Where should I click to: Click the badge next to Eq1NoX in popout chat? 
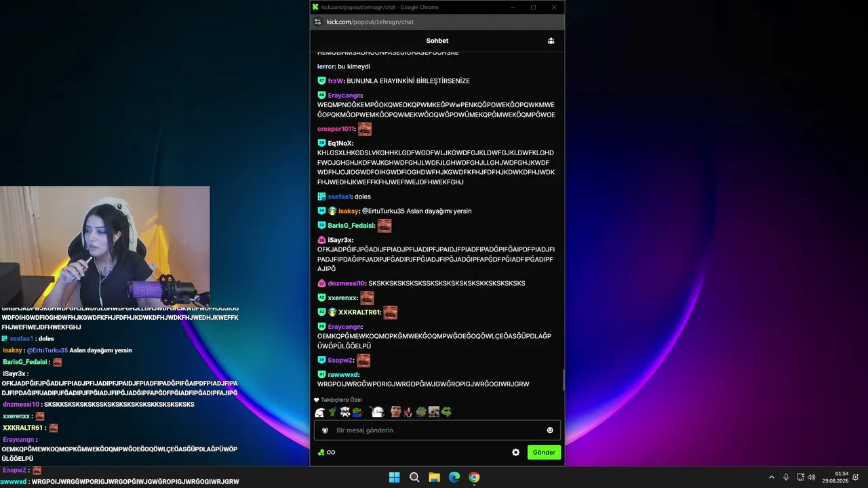point(321,143)
